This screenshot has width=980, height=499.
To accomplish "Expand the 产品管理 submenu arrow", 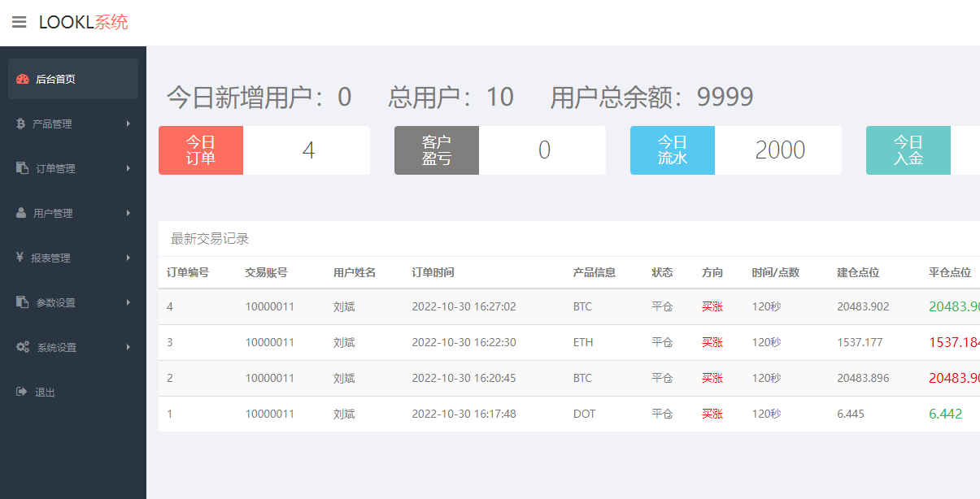I will (128, 124).
